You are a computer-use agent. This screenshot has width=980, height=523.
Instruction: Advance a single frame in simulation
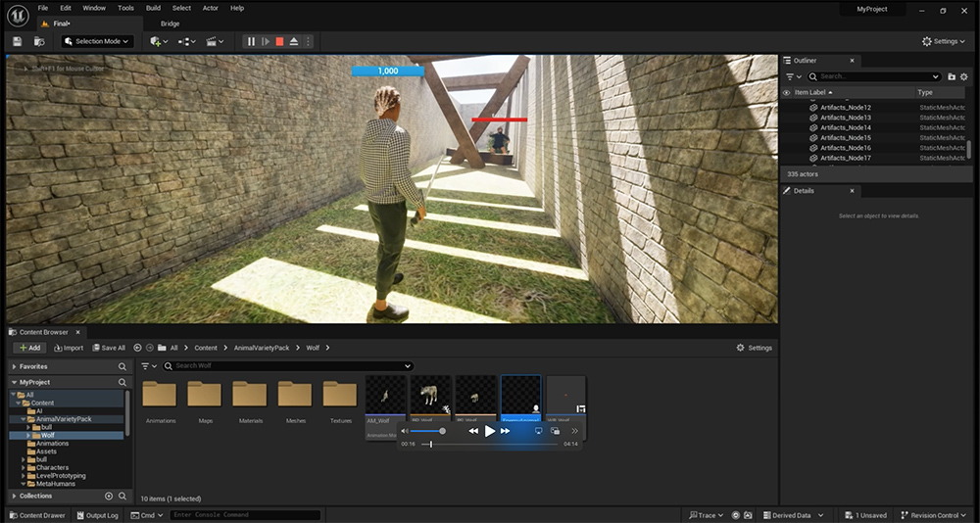pos(266,41)
